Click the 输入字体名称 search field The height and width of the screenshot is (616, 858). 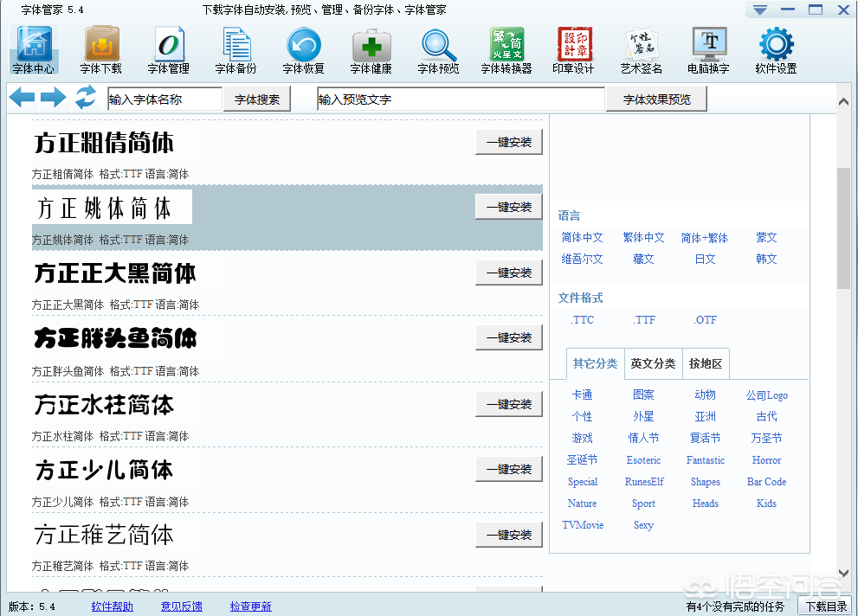[165, 99]
